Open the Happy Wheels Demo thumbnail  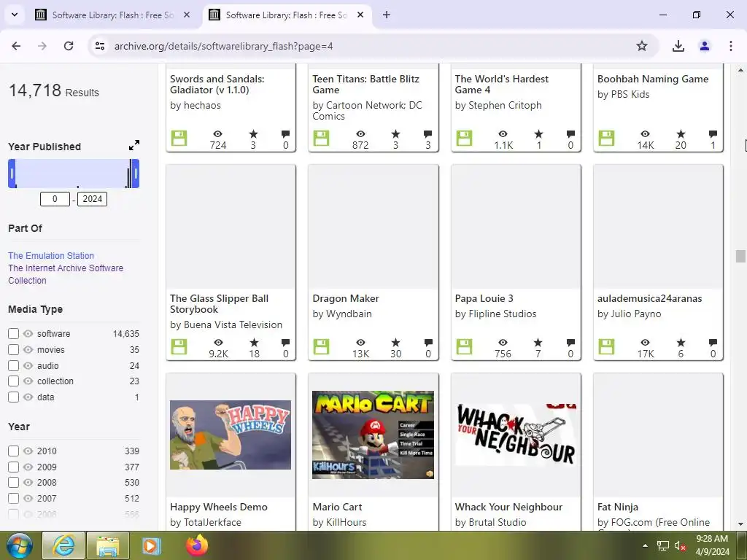231,435
